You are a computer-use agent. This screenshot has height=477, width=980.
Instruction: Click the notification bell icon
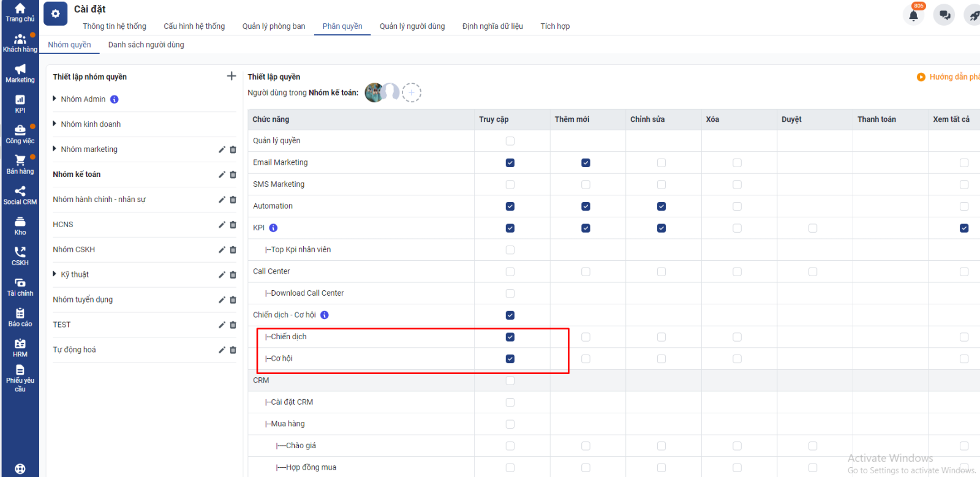913,15
